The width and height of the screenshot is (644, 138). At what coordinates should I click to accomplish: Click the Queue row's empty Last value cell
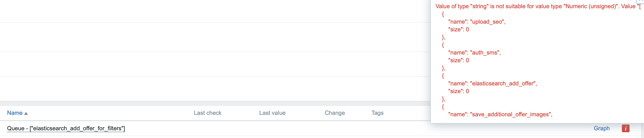pyautogui.click(x=272, y=129)
